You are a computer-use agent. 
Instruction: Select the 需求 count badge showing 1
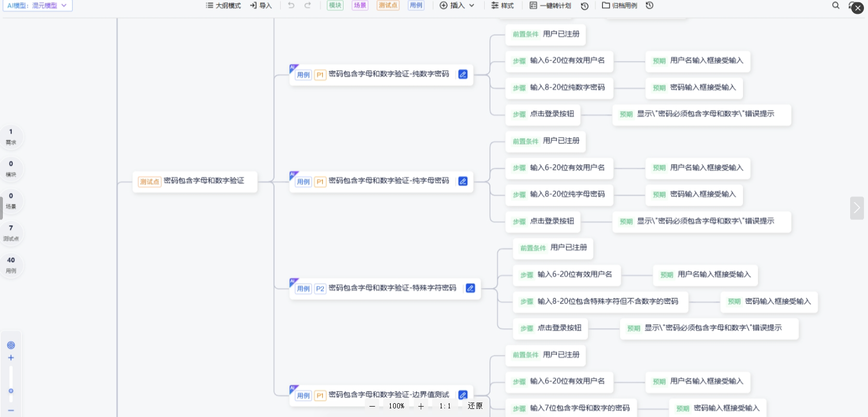(11, 137)
